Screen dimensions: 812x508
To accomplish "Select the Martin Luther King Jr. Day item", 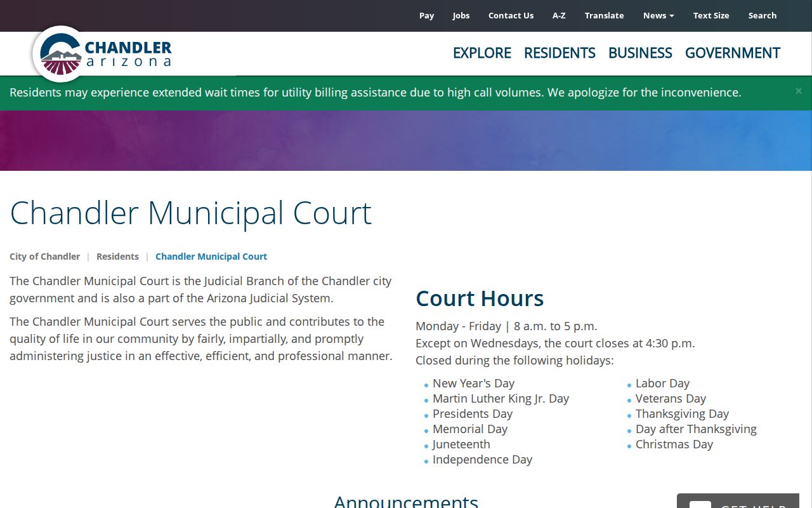I will coord(501,399).
